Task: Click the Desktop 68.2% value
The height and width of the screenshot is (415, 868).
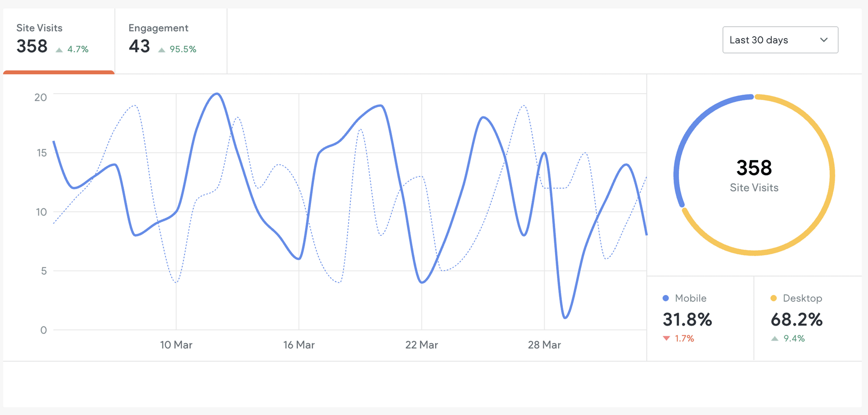Action: tap(797, 320)
